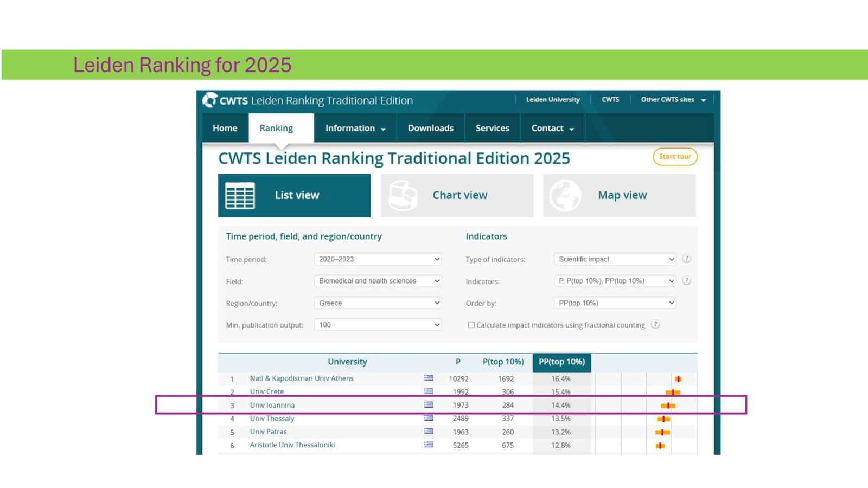Click help icon next to fractional counting
The height and width of the screenshot is (488, 868).
[x=655, y=324]
